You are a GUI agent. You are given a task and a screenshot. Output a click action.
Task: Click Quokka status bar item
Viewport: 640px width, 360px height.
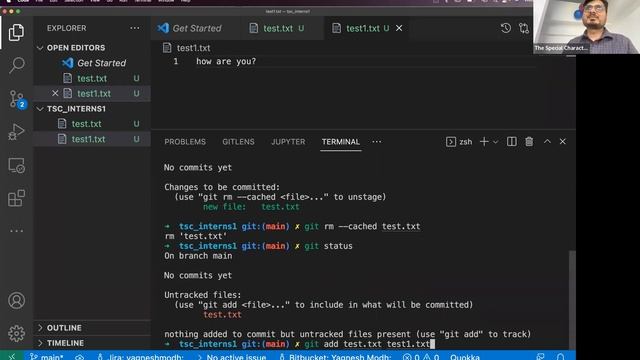point(465,357)
